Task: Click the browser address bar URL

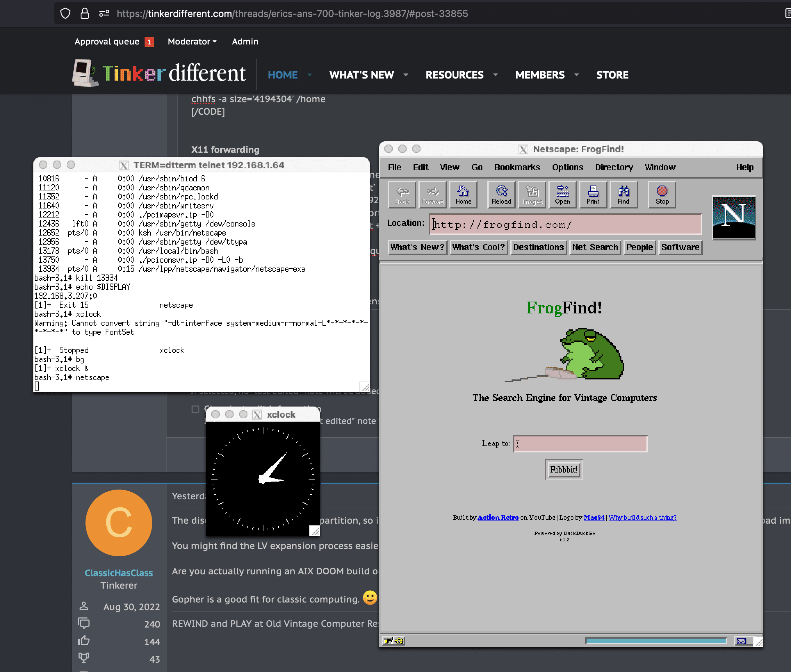Action: [x=292, y=14]
